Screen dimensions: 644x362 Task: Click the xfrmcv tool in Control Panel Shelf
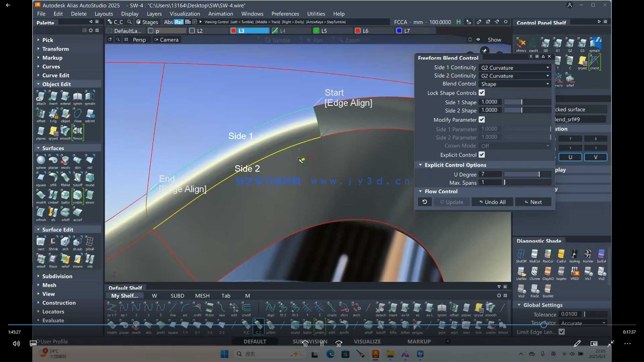tap(521, 44)
